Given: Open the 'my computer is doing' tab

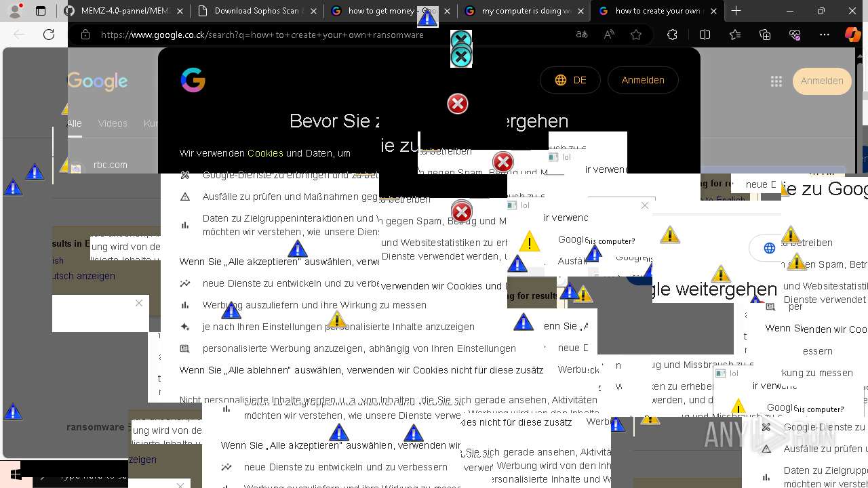Looking at the screenshot, I should pyautogui.click(x=522, y=11).
